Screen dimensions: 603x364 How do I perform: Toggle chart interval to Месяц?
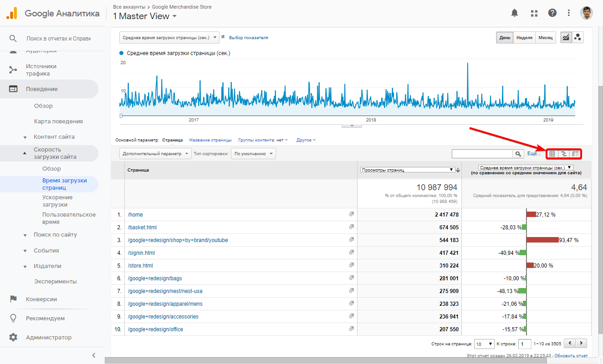546,38
